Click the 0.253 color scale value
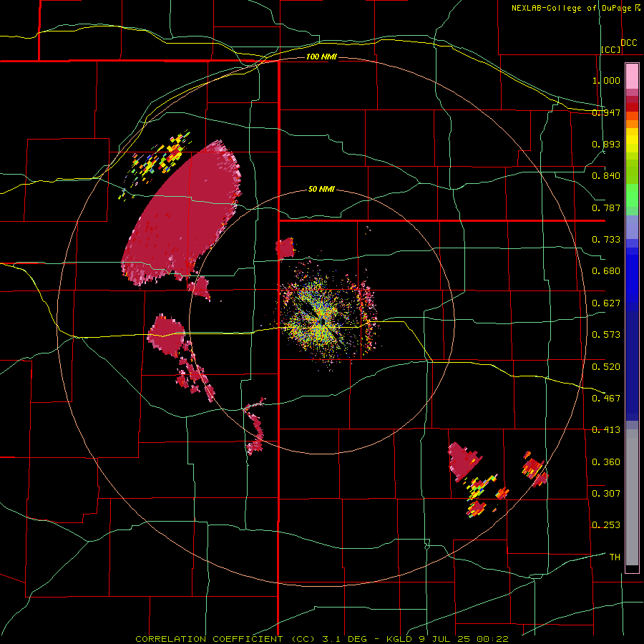Image resolution: width=644 pixels, height=644 pixels. (x=606, y=525)
